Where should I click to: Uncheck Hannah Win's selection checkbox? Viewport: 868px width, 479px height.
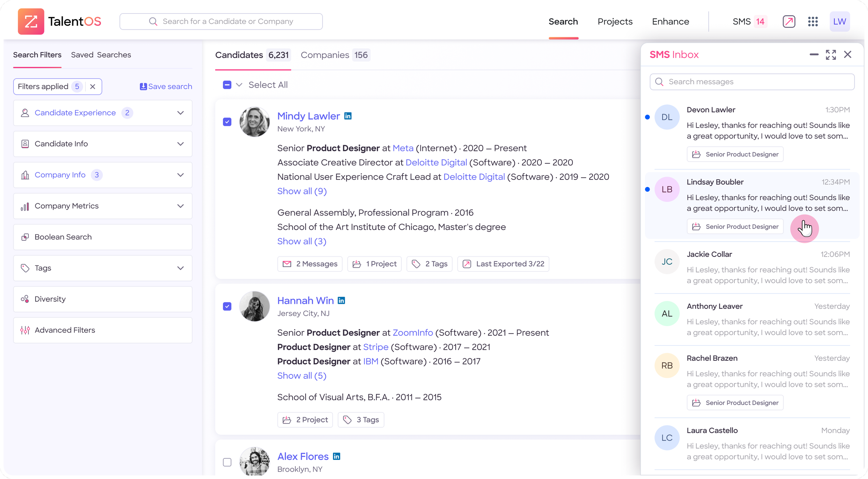tap(227, 307)
